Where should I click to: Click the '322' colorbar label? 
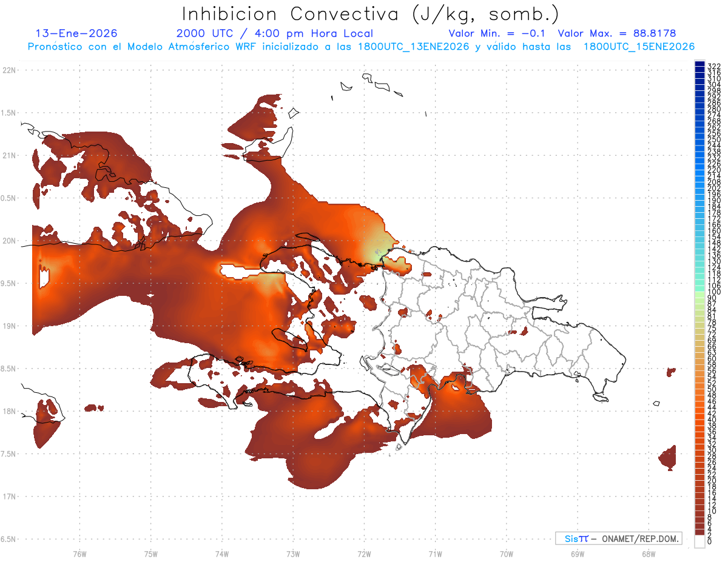tap(714, 66)
